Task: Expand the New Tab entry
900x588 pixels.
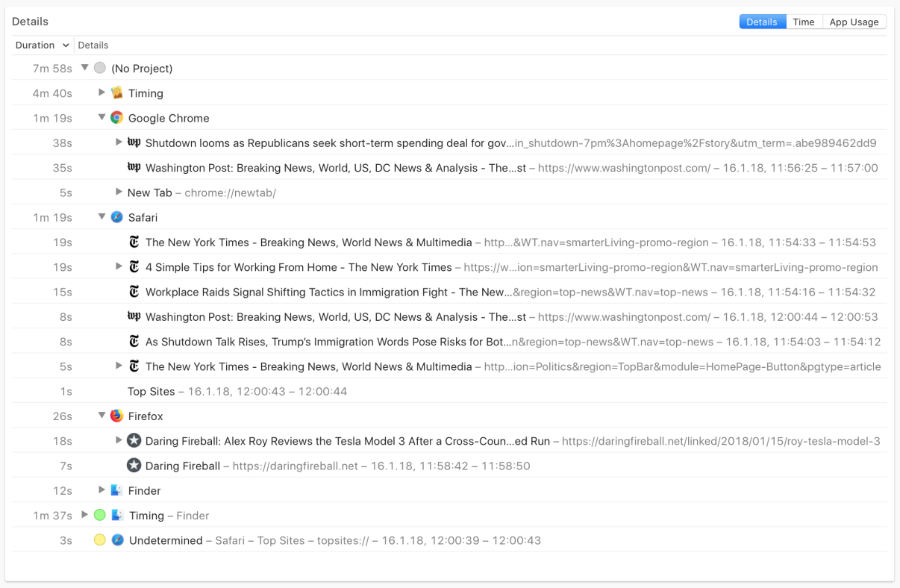Action: click(118, 192)
